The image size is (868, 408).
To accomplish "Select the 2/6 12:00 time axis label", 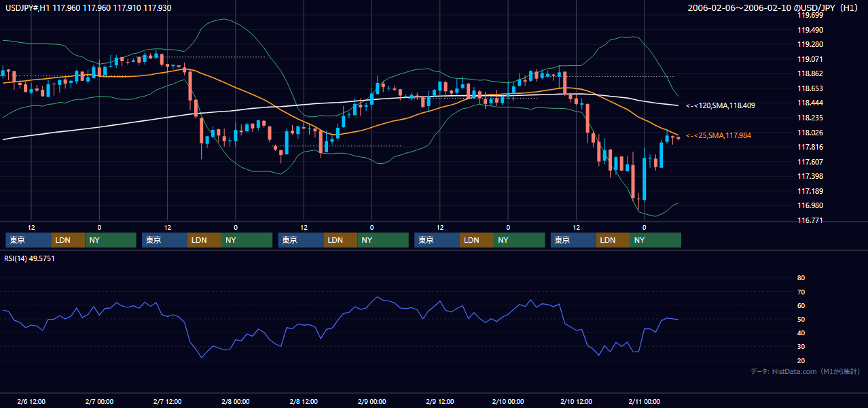I will click(31, 401).
